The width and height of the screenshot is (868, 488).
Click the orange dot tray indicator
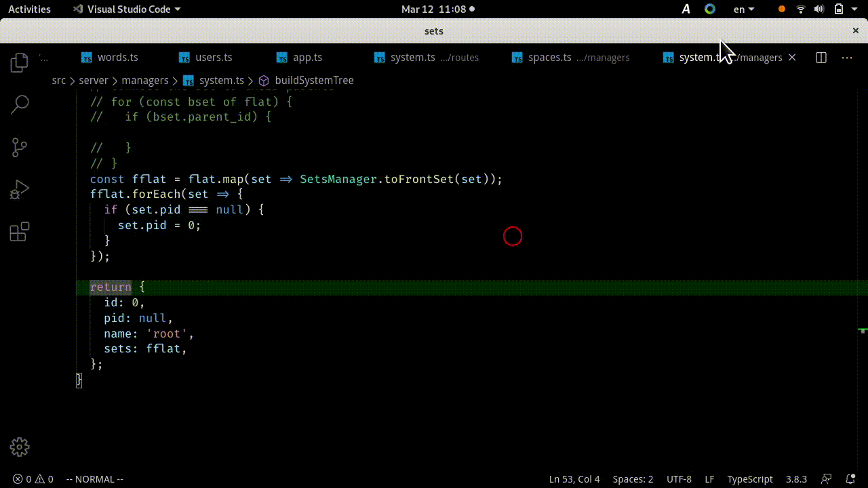(x=782, y=9)
